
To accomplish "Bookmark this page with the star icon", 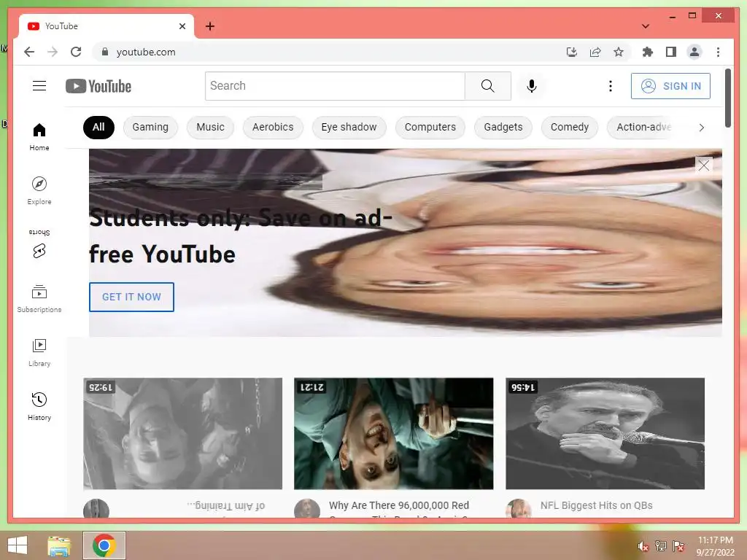I will pyautogui.click(x=619, y=52).
